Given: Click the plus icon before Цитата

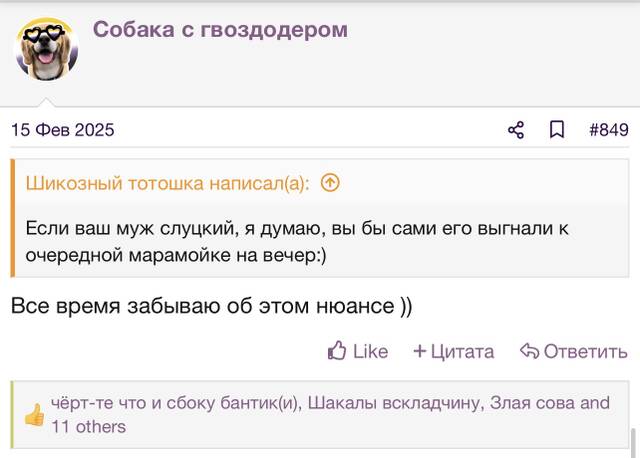Looking at the screenshot, I should 420,351.
